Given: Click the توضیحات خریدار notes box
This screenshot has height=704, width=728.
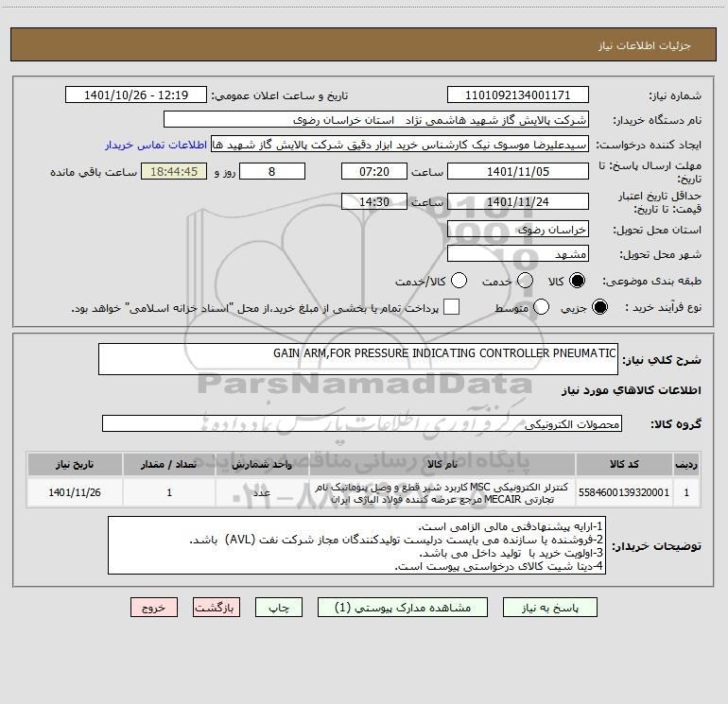Looking at the screenshot, I should (356, 545).
